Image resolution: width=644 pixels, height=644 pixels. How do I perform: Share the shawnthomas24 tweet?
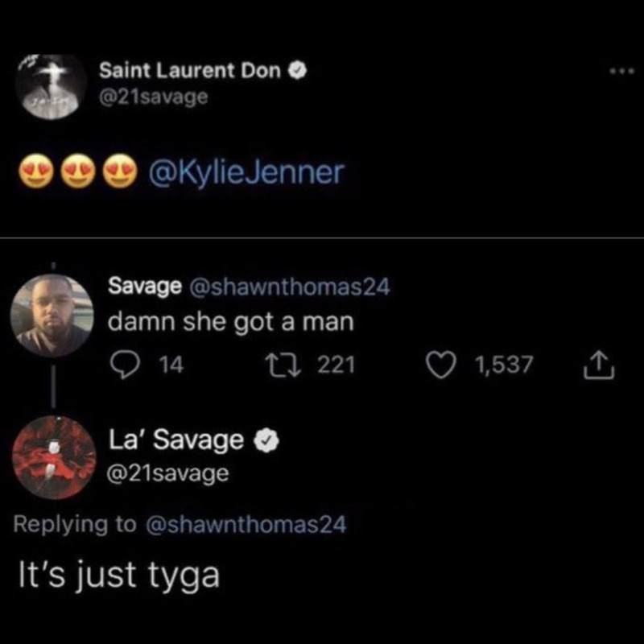(x=599, y=365)
